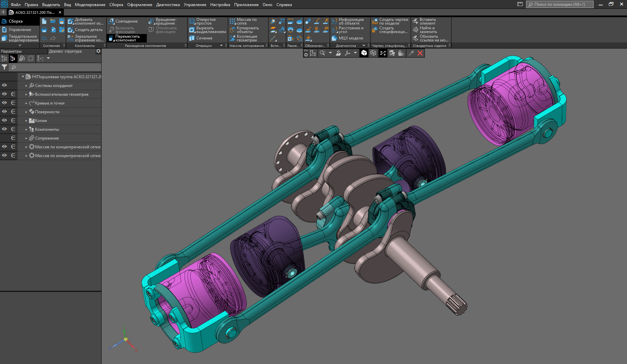
Task: Save the document with the floppy icon
Action: (x=62, y=21)
